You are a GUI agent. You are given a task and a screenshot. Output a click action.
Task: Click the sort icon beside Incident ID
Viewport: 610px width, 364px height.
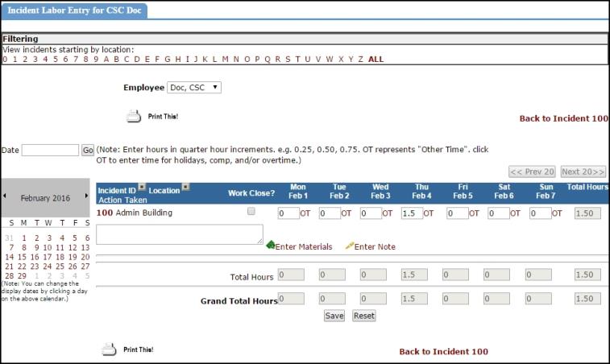pyautogui.click(x=142, y=187)
